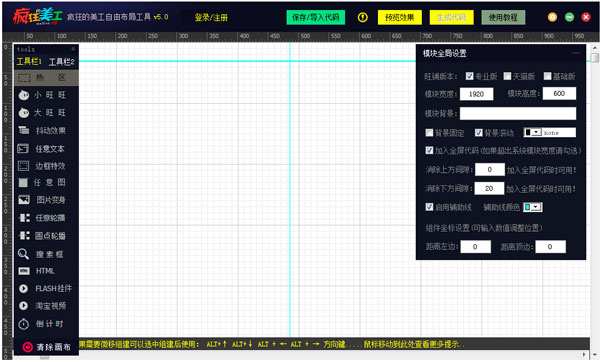Screen dimensions: 600x362
Task: Click the 预览效果 button
Action: point(399,17)
